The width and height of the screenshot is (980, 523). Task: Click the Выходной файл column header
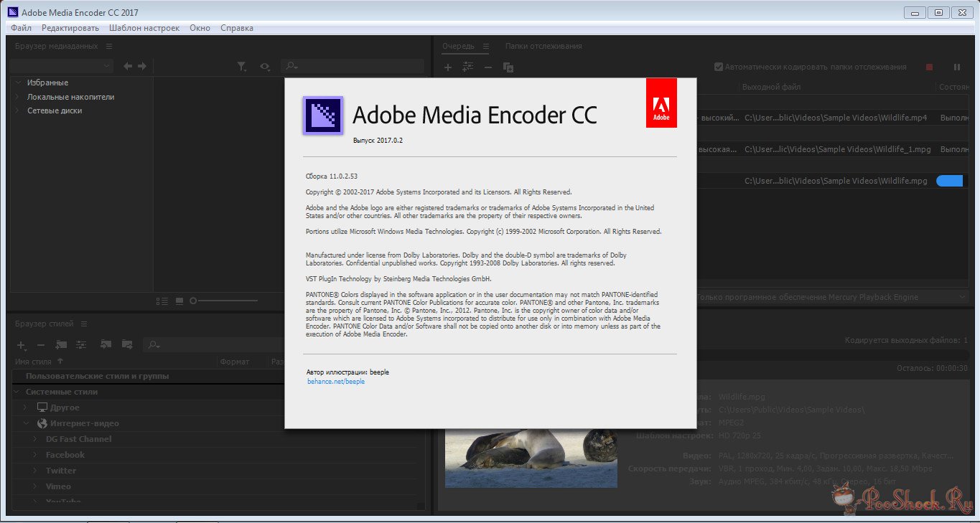click(772, 87)
